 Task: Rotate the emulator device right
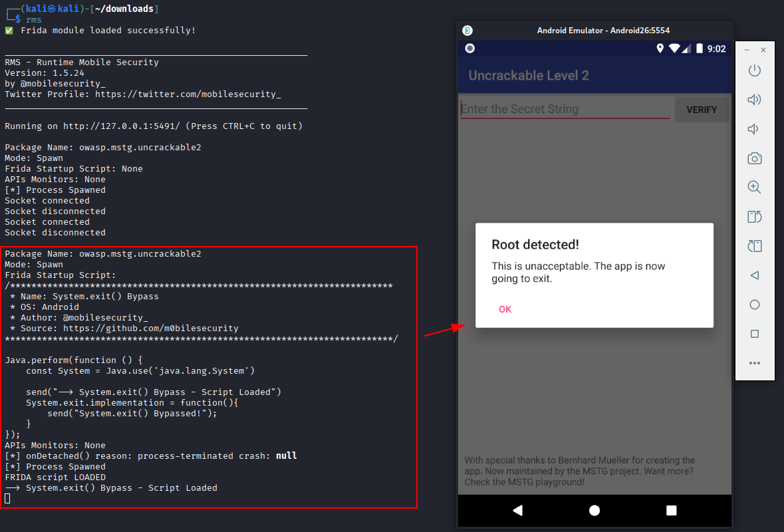(754, 246)
